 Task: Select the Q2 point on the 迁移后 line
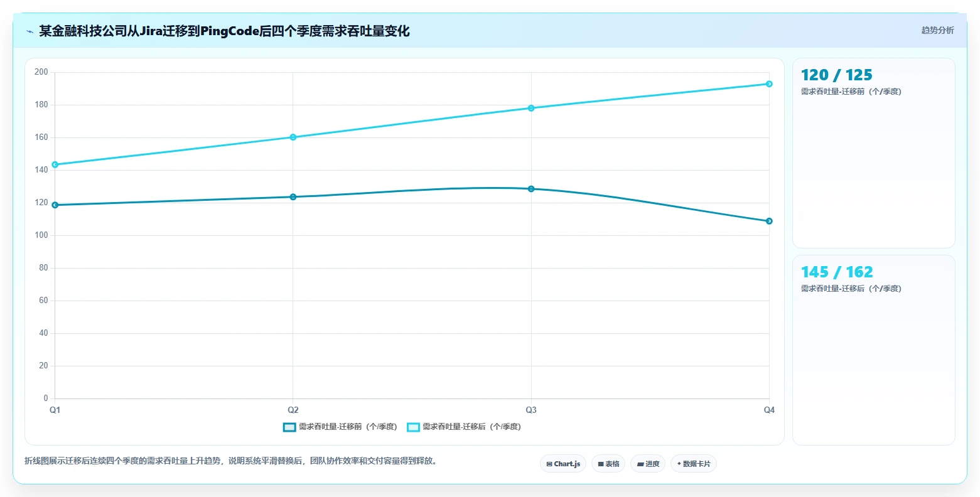pyautogui.click(x=293, y=137)
